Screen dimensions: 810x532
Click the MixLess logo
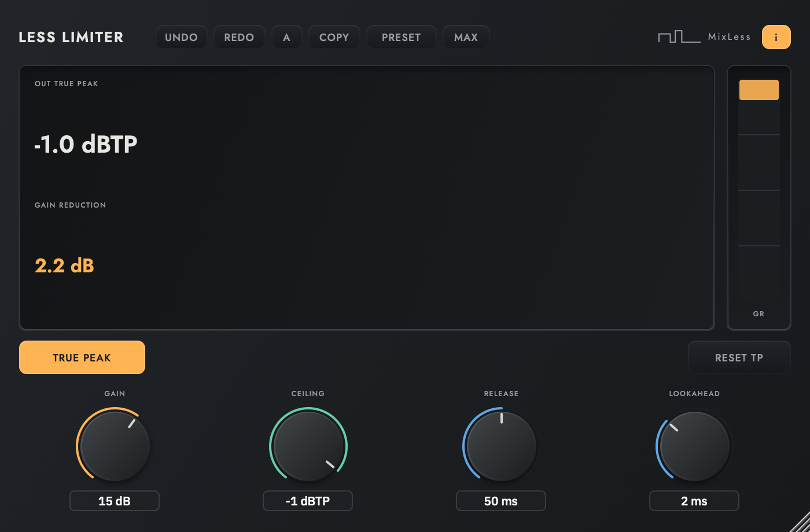(704, 37)
